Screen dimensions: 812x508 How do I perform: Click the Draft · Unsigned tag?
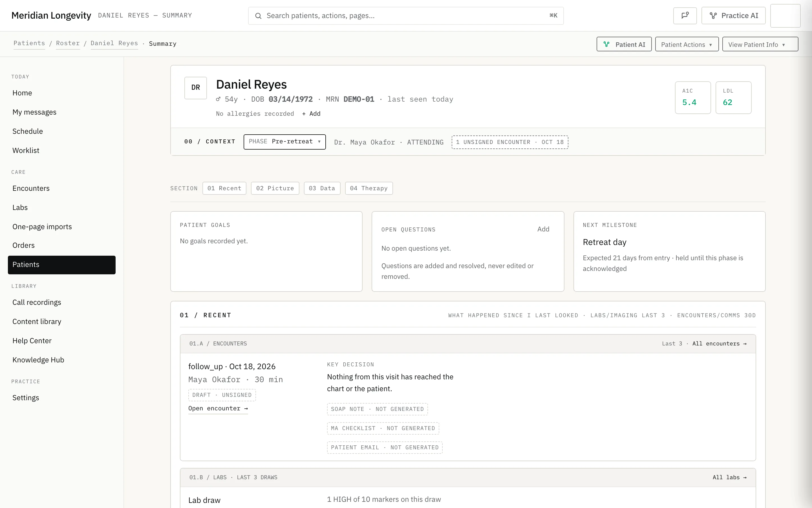[222, 395]
